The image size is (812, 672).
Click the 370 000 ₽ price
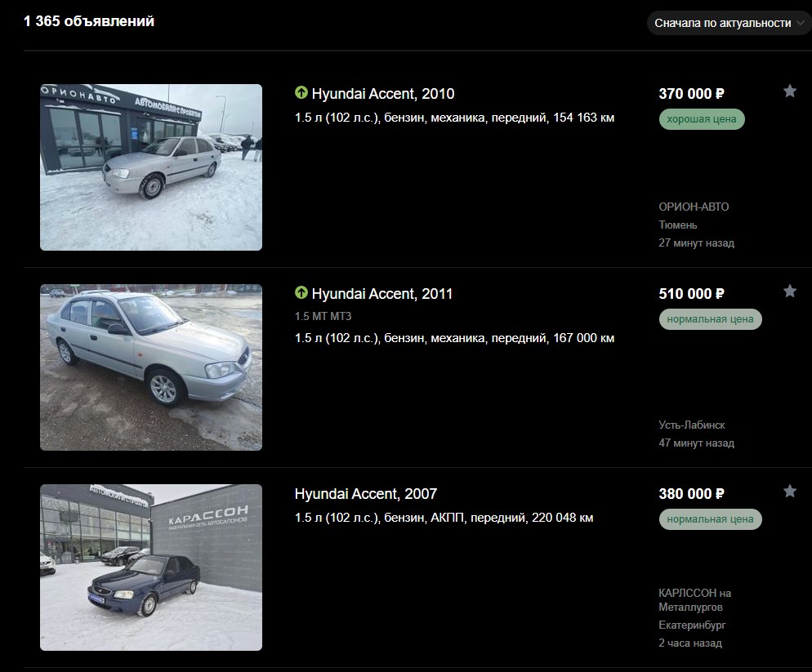click(x=691, y=94)
